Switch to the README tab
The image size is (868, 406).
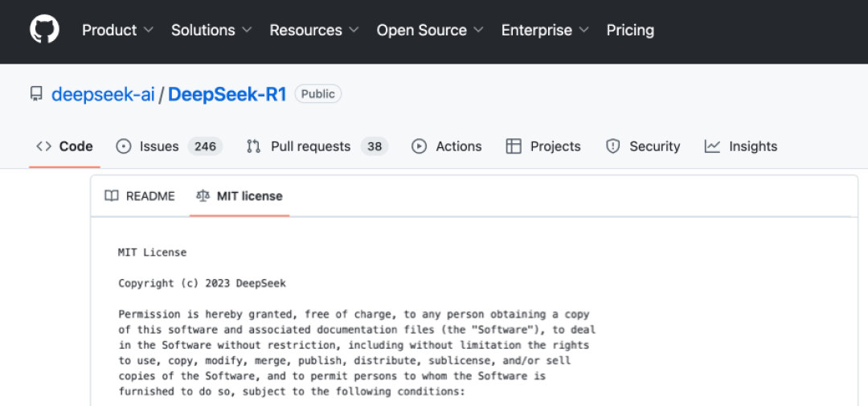coord(140,196)
